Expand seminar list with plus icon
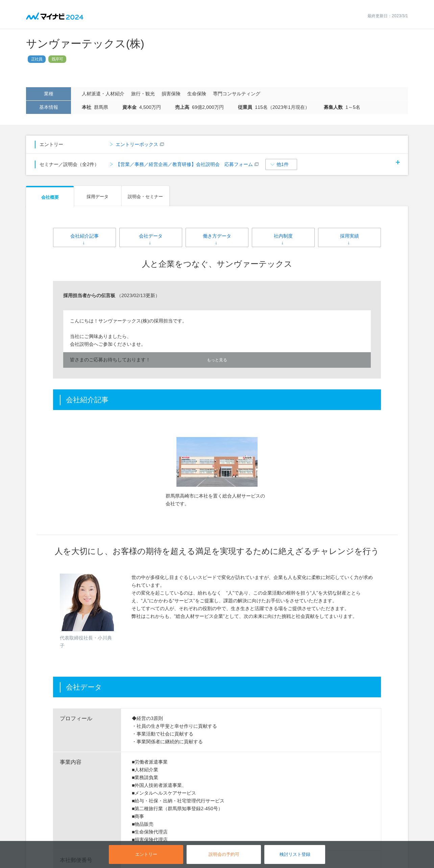Viewport: 434px width, 868px height. click(x=398, y=162)
